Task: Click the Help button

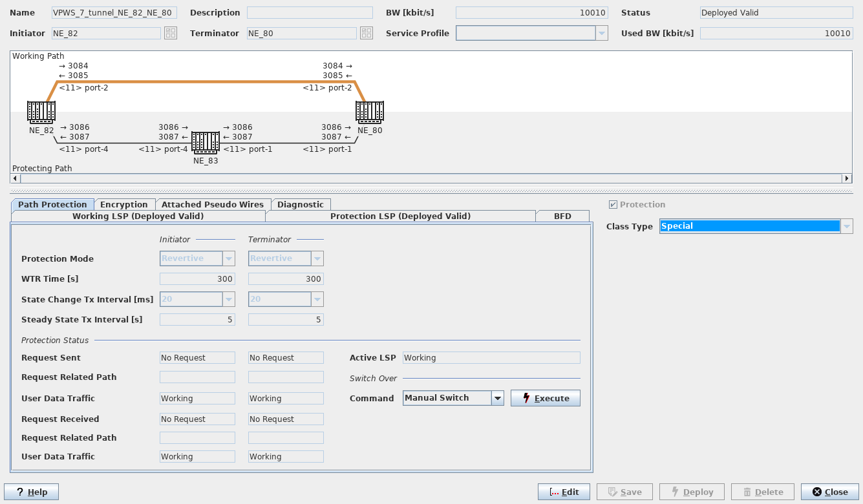Action: pos(31,492)
